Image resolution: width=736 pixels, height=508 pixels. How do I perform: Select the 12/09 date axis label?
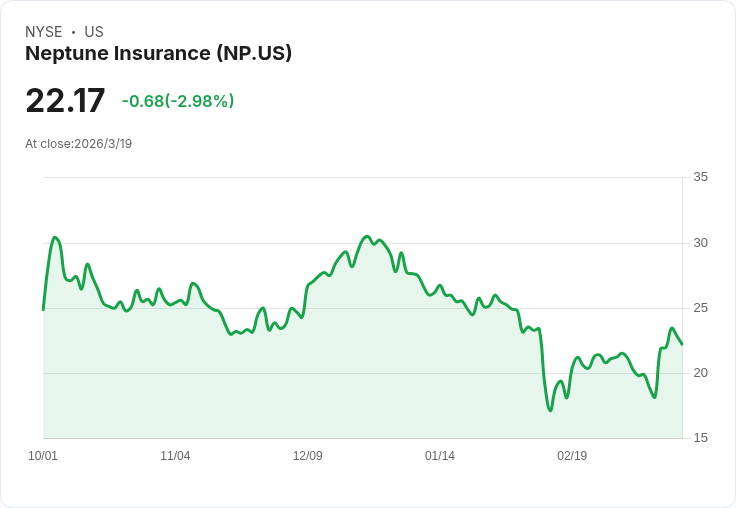[x=308, y=456]
